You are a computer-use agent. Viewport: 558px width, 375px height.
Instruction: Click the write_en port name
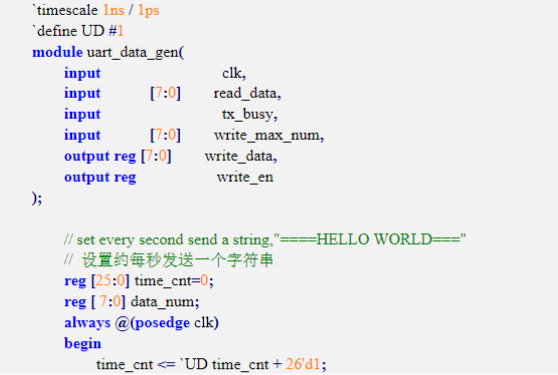(245, 177)
